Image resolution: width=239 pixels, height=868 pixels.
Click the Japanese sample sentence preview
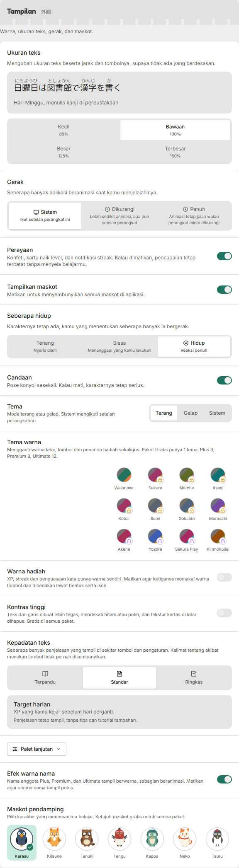click(119, 92)
